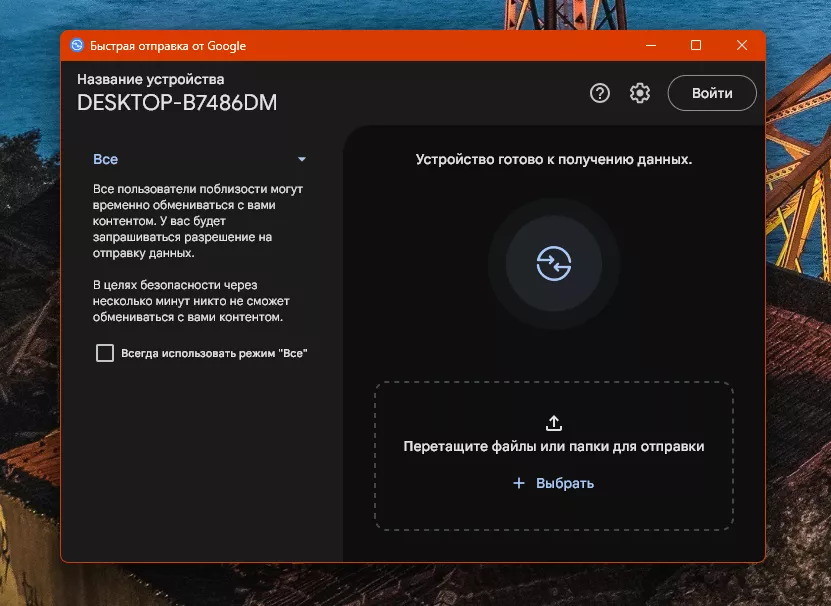Click the Войти sign-in button
This screenshot has width=831, height=606.
pyautogui.click(x=712, y=93)
